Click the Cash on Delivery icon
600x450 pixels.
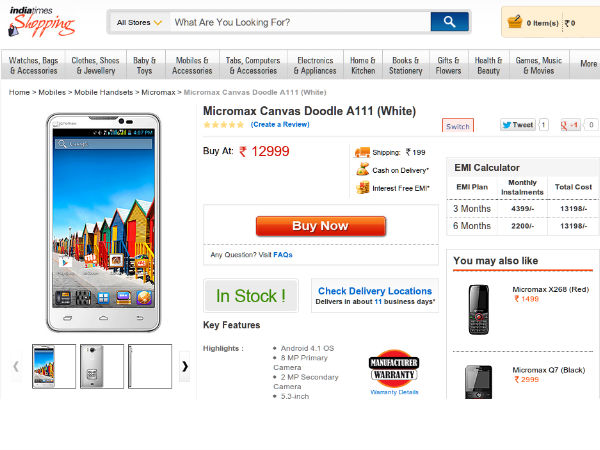click(362, 170)
